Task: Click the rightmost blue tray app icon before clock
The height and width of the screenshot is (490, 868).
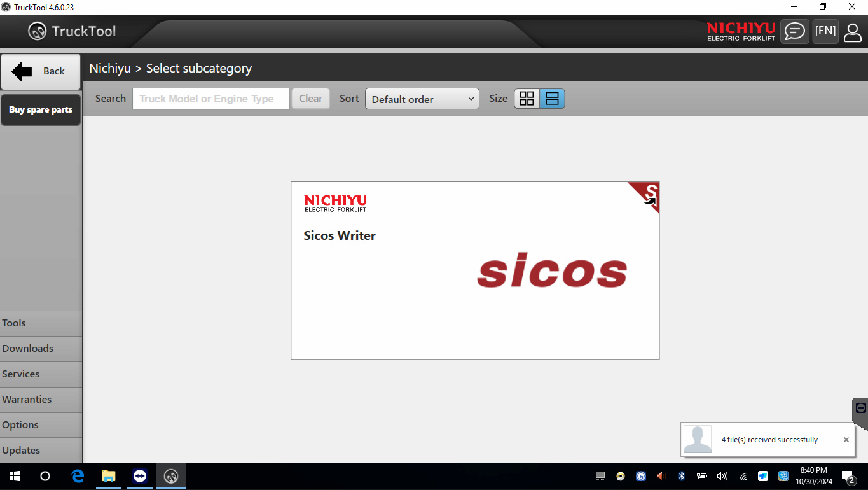Action: pyautogui.click(x=783, y=476)
